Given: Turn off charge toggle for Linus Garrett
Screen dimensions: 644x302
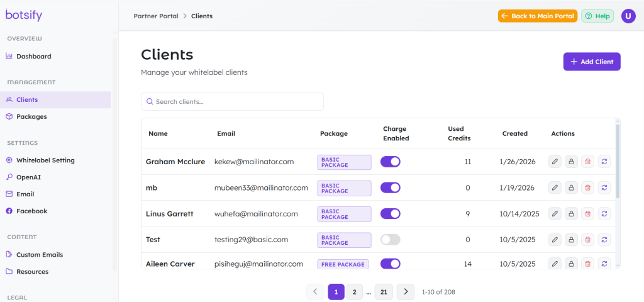Looking at the screenshot, I should pyautogui.click(x=390, y=214).
